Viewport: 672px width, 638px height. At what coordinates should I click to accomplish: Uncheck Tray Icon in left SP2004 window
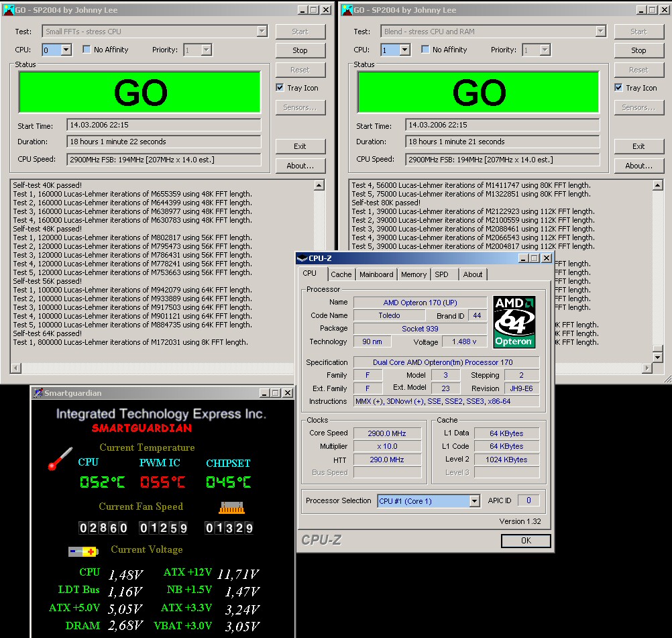pos(280,87)
